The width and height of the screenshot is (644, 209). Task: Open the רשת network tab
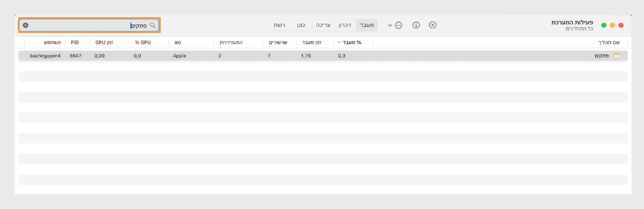[x=279, y=25]
